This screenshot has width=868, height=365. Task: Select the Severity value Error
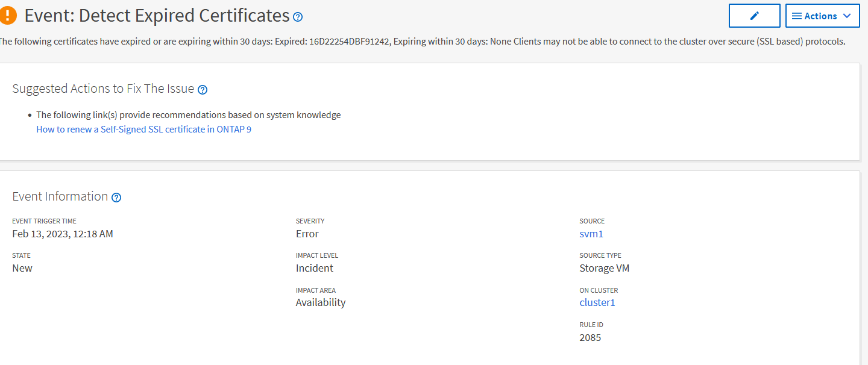point(307,234)
